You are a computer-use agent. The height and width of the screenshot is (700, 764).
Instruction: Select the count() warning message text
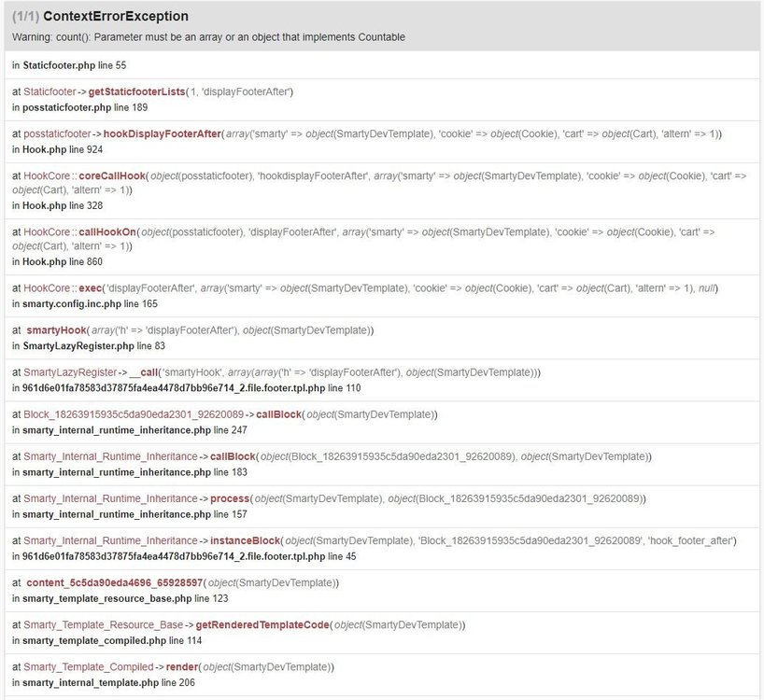(208, 37)
